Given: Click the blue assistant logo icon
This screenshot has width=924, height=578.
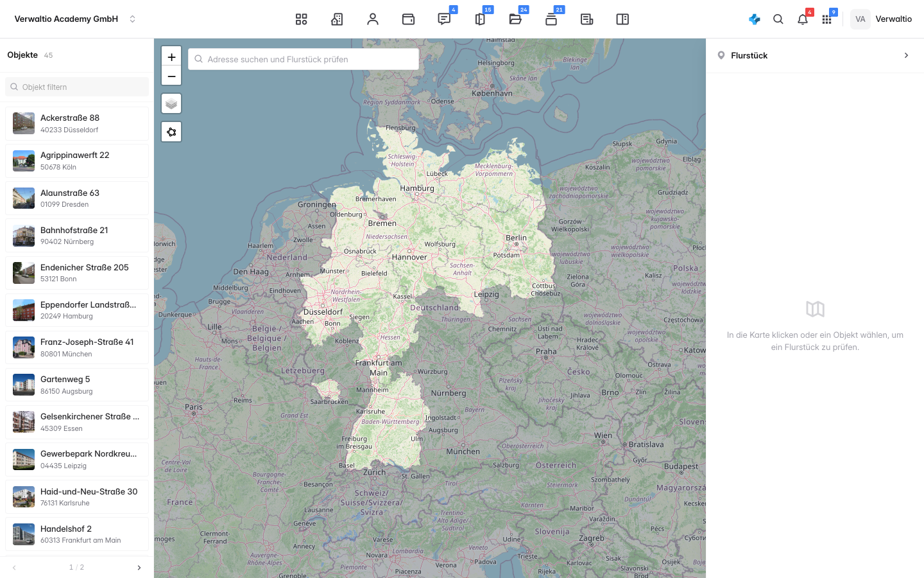Looking at the screenshot, I should pyautogui.click(x=755, y=19).
